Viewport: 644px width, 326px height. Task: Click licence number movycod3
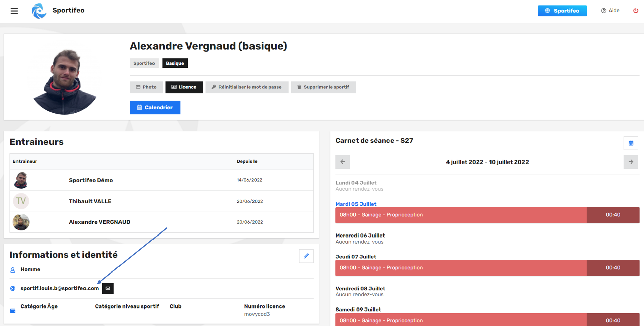coord(257,314)
